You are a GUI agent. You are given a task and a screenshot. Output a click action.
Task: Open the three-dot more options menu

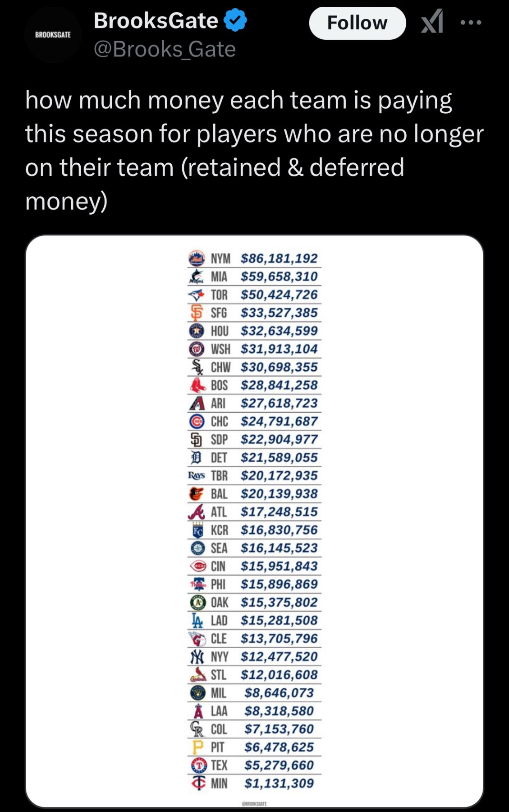tap(471, 22)
